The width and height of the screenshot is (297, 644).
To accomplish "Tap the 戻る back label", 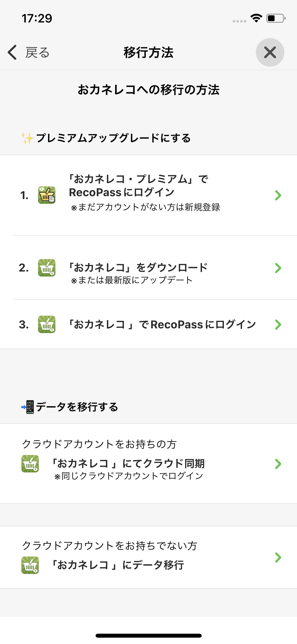I will [37, 53].
